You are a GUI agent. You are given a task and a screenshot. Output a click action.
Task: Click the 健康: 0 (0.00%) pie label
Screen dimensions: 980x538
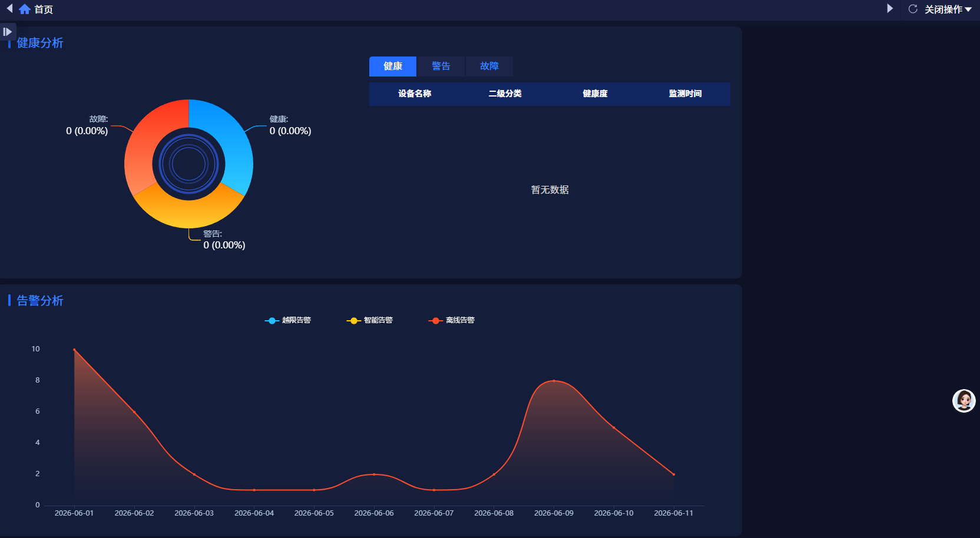click(290, 125)
